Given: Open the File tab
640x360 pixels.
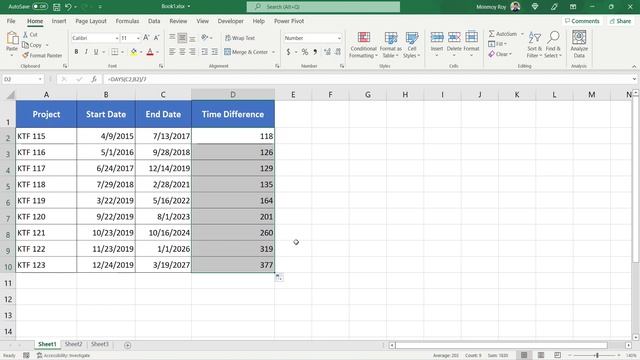Looking at the screenshot, I should tap(11, 21).
